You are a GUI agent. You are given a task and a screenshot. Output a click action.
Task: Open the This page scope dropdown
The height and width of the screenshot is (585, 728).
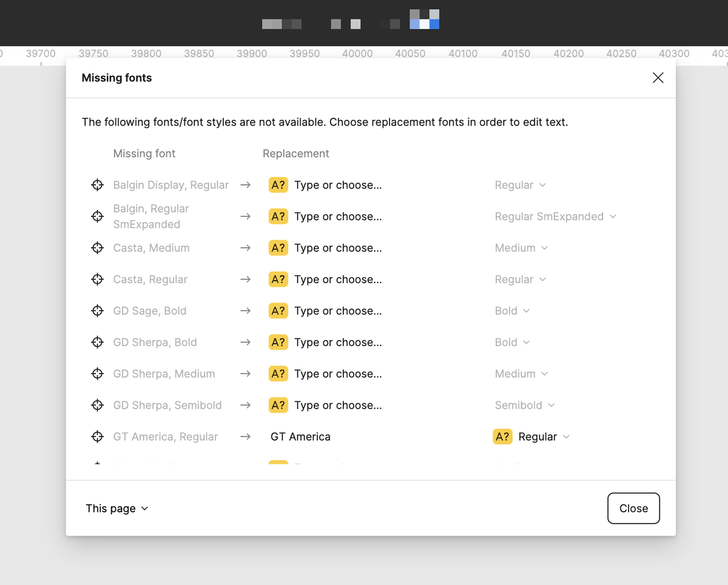(116, 509)
